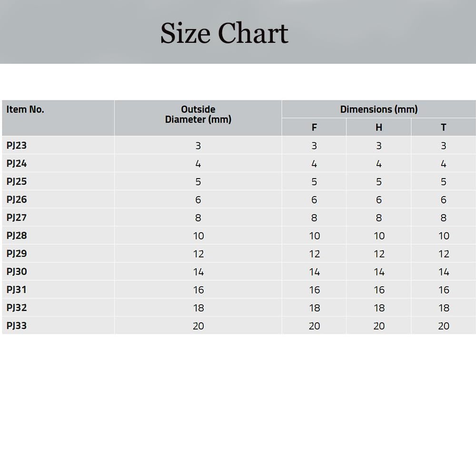Image resolution: width=476 pixels, height=476 pixels.
Task: Select the outside diameter value for PJ23
Action: [x=198, y=146]
